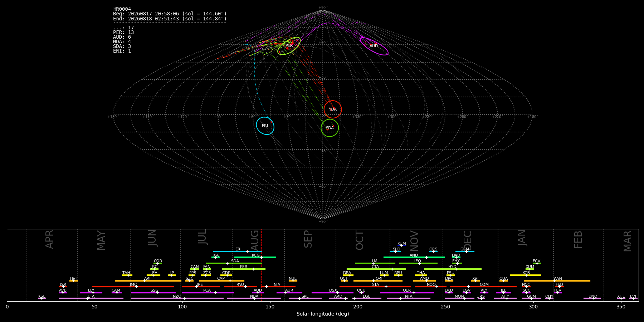Click the cyan ERI radiant circle

point(265,126)
